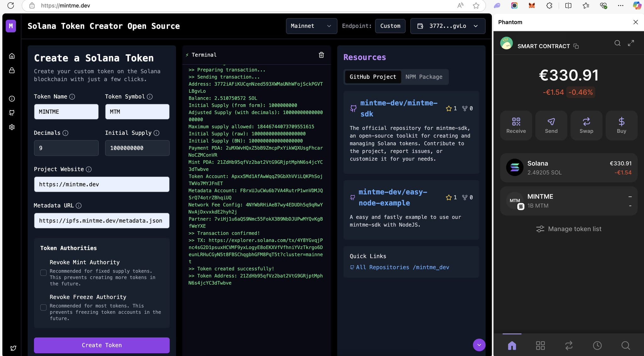Select the GitHub Project tab
Viewport: 644px width, 356px height.
pyautogui.click(x=372, y=77)
